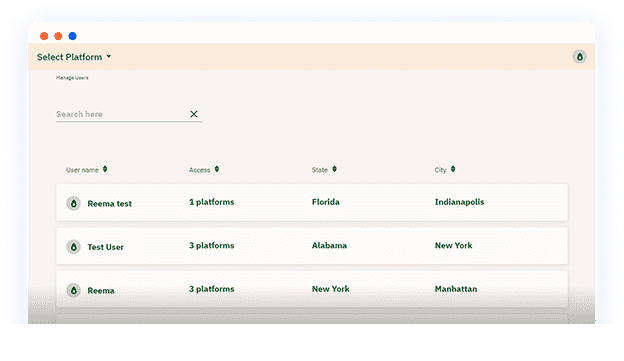Image resolution: width=624 pixels, height=361 pixels.
Task: Sort by Access arrow icon
Action: pyautogui.click(x=217, y=169)
